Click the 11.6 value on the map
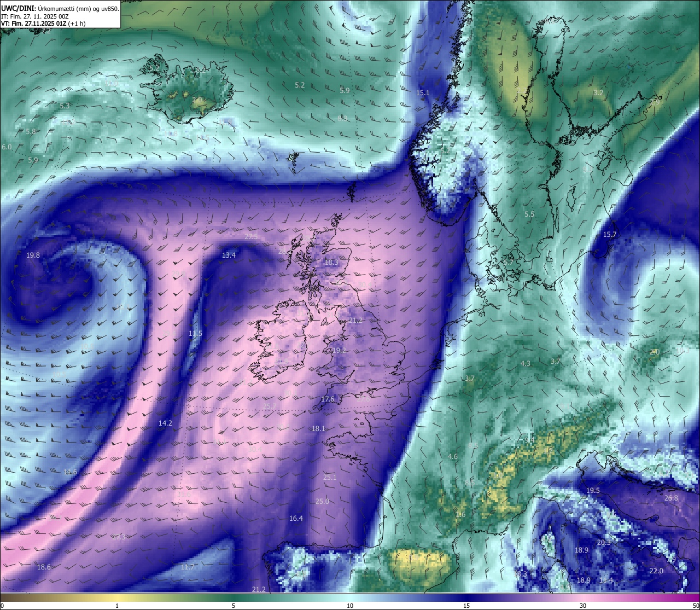This screenshot has width=700, height=610. click(70, 472)
